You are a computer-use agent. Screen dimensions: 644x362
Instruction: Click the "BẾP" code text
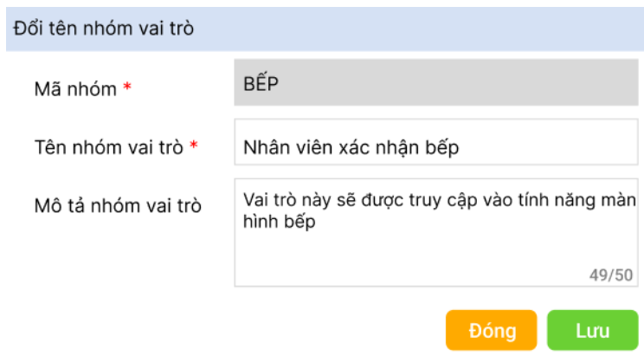(x=261, y=83)
